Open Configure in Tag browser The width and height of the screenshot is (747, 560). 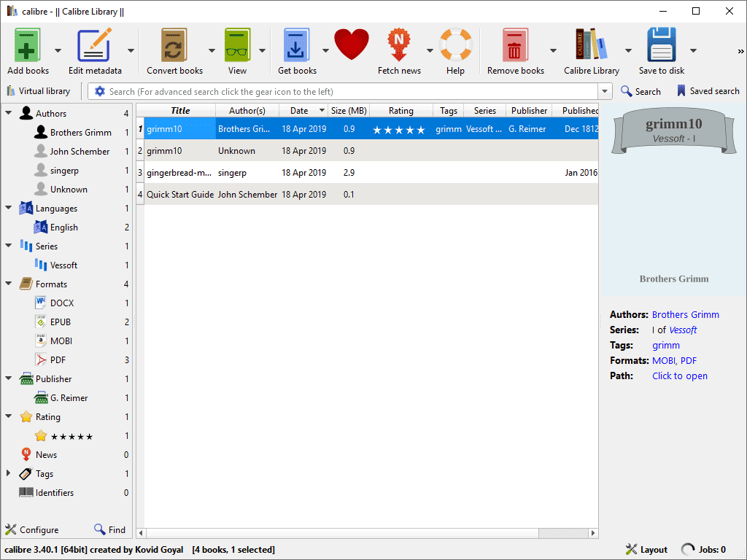tap(31, 529)
